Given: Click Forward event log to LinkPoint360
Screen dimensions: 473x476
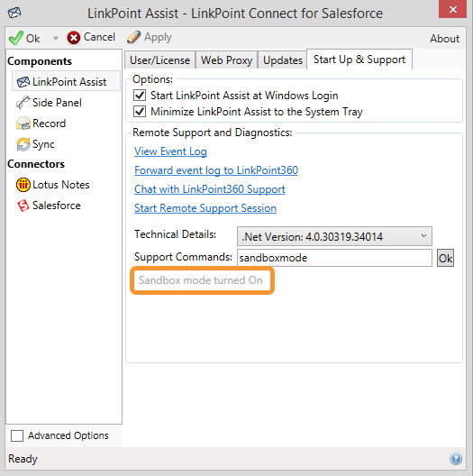Looking at the screenshot, I should [x=216, y=170].
